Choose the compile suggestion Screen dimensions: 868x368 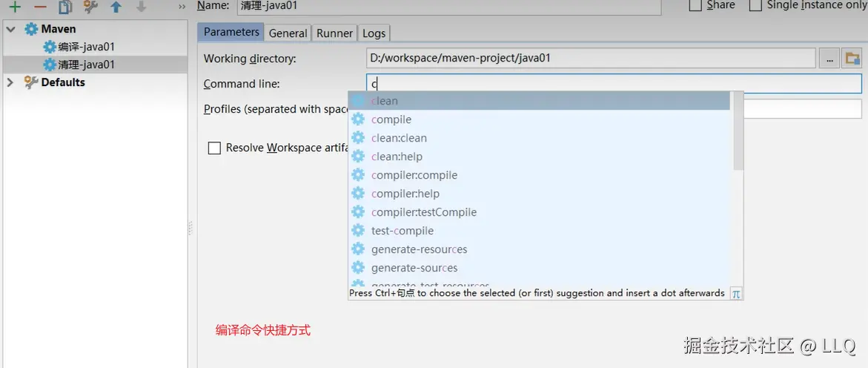(x=539, y=119)
